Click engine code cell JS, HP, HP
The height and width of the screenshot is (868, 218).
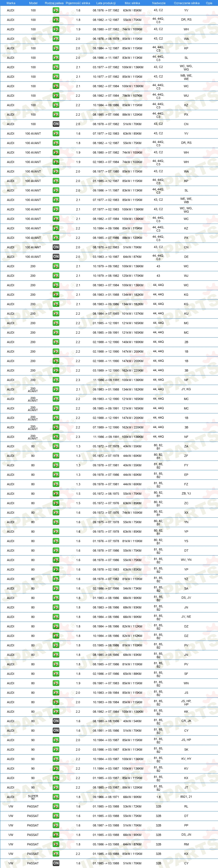coord(186,702)
